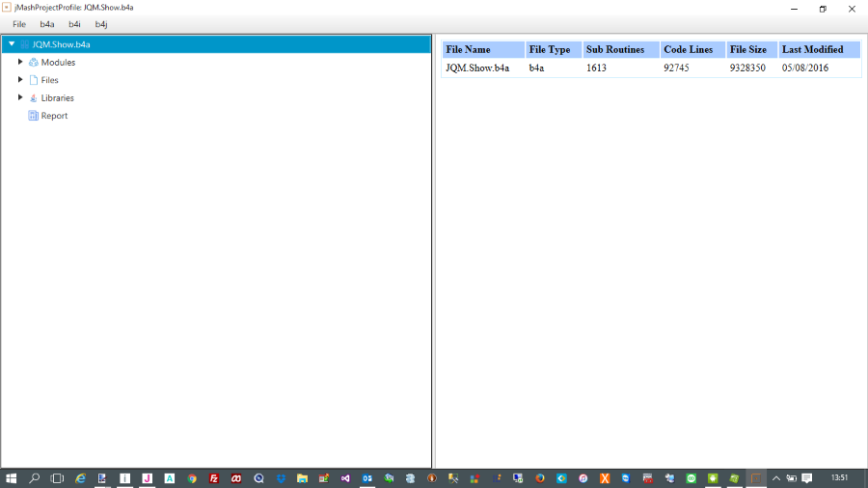Open FileZilla from taskbar
This screenshot has height=488, width=868.
tap(214, 478)
